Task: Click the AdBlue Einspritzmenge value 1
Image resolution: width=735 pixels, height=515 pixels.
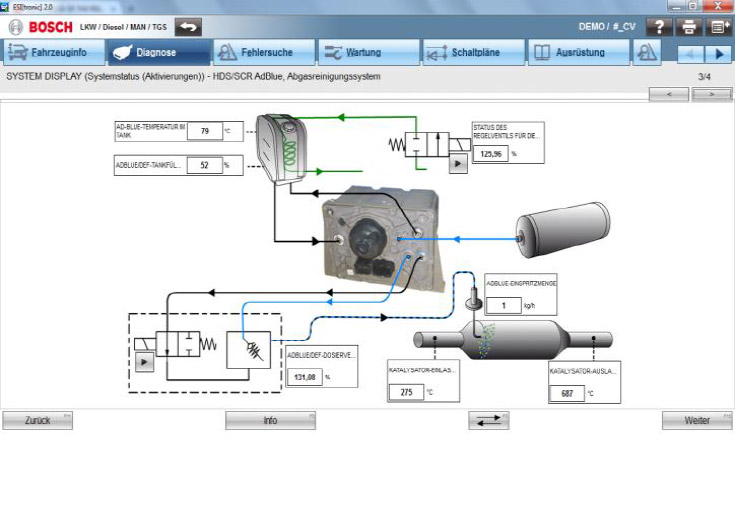Action: (x=504, y=306)
